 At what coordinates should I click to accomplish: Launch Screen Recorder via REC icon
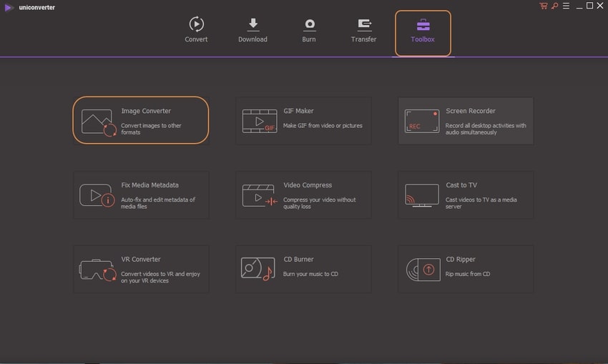tap(421, 122)
